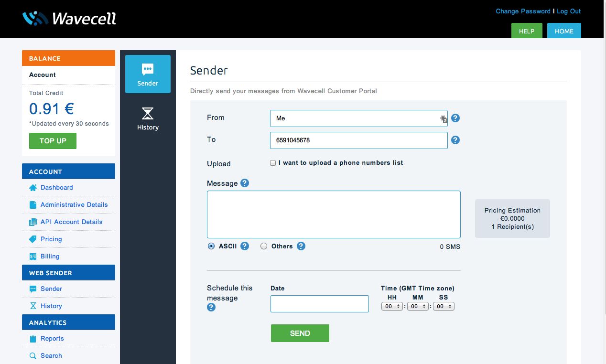The width and height of the screenshot is (606, 364).
Task: Click into the Message text area
Action: point(334,214)
